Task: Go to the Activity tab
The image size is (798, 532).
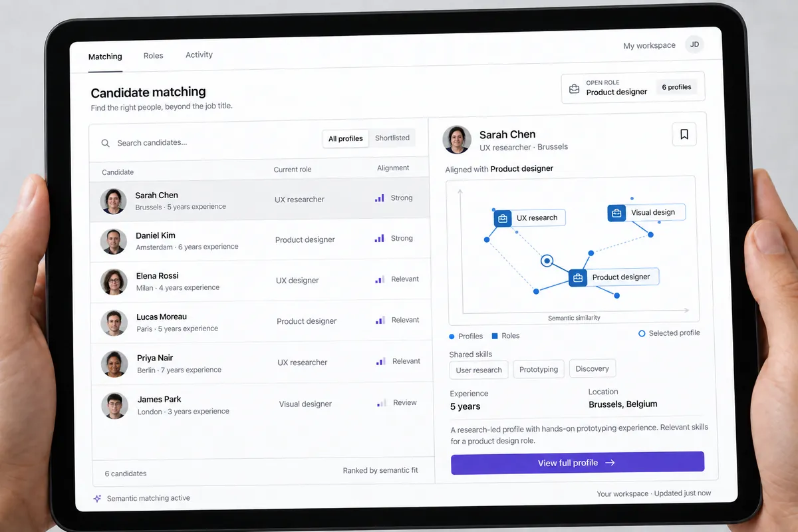Action: (199, 55)
